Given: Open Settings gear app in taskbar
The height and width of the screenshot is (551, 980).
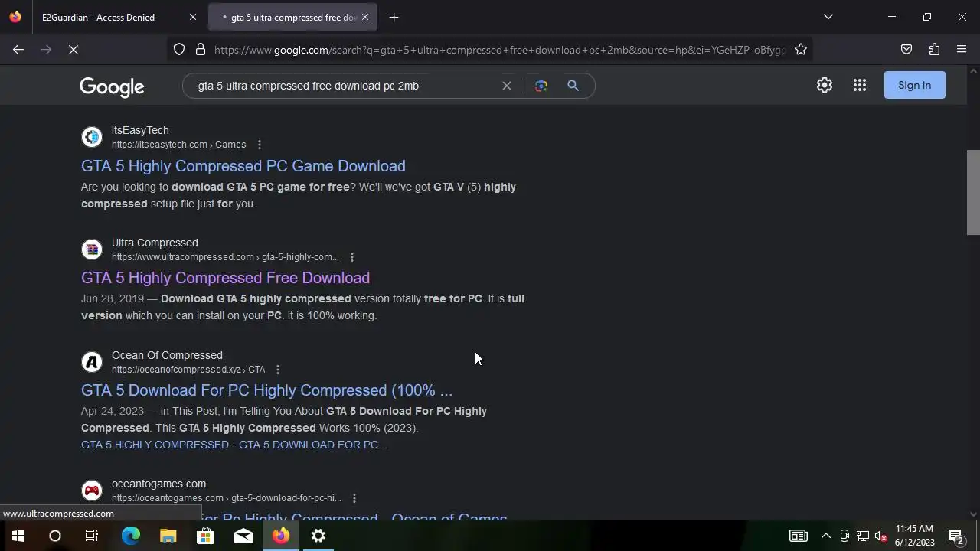Looking at the screenshot, I should coord(318,536).
